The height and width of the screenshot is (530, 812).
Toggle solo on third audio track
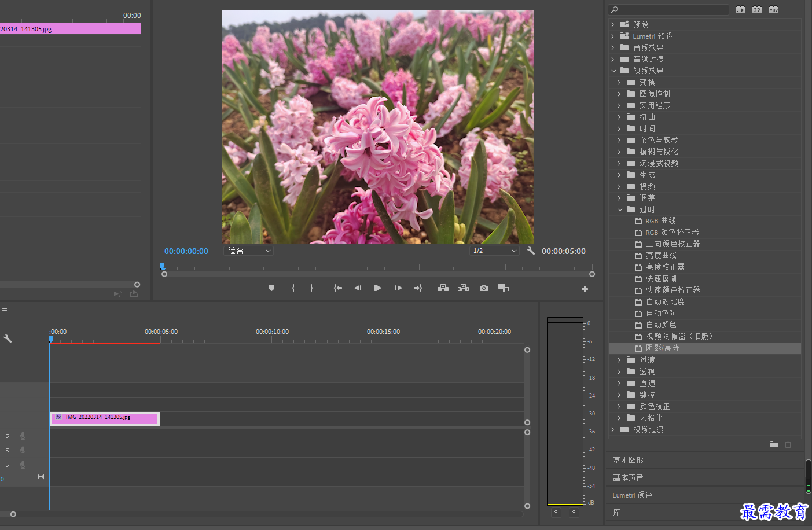(7, 465)
